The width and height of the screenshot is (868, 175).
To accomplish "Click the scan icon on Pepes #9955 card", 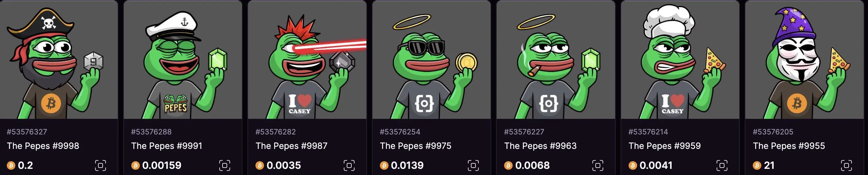I will coord(846,165).
